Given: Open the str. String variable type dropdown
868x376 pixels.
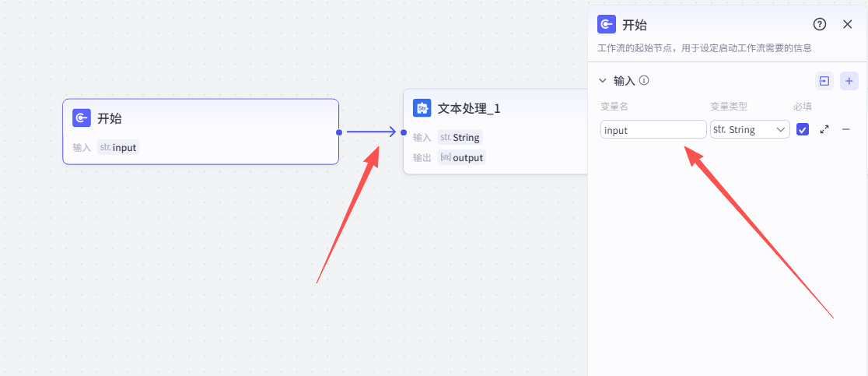Looking at the screenshot, I should tap(750, 129).
